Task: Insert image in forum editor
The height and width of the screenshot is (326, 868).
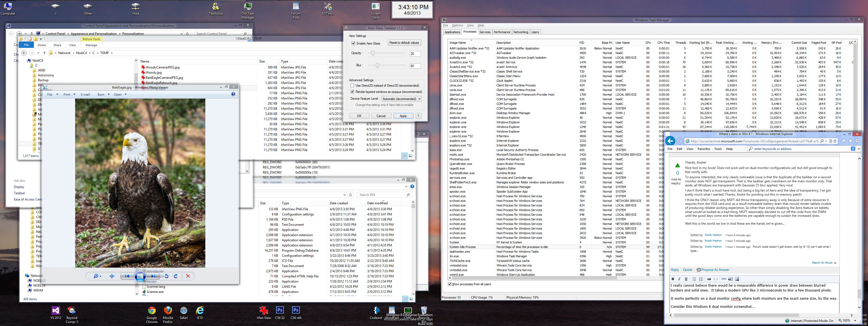Action: coord(737,279)
